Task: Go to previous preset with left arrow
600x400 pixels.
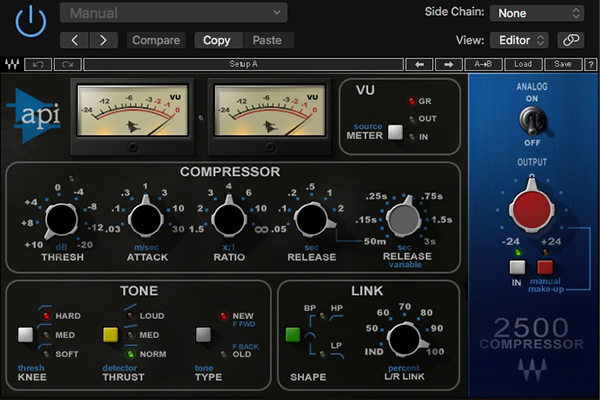Action: [74, 40]
